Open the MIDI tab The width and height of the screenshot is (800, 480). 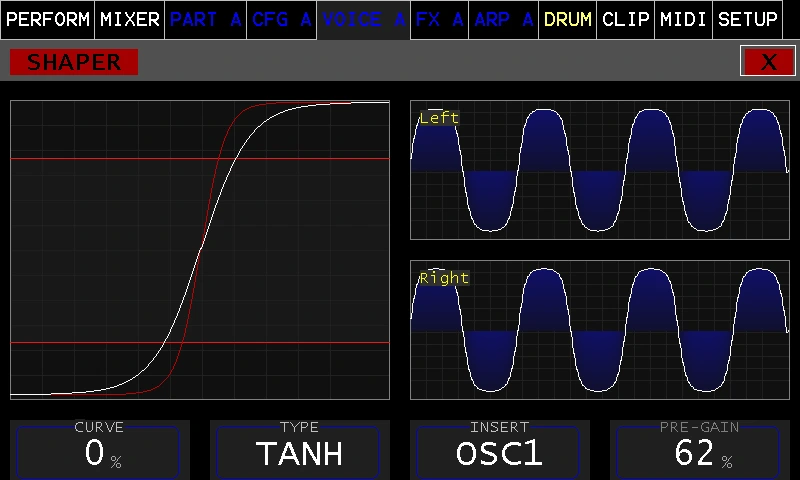pos(683,20)
